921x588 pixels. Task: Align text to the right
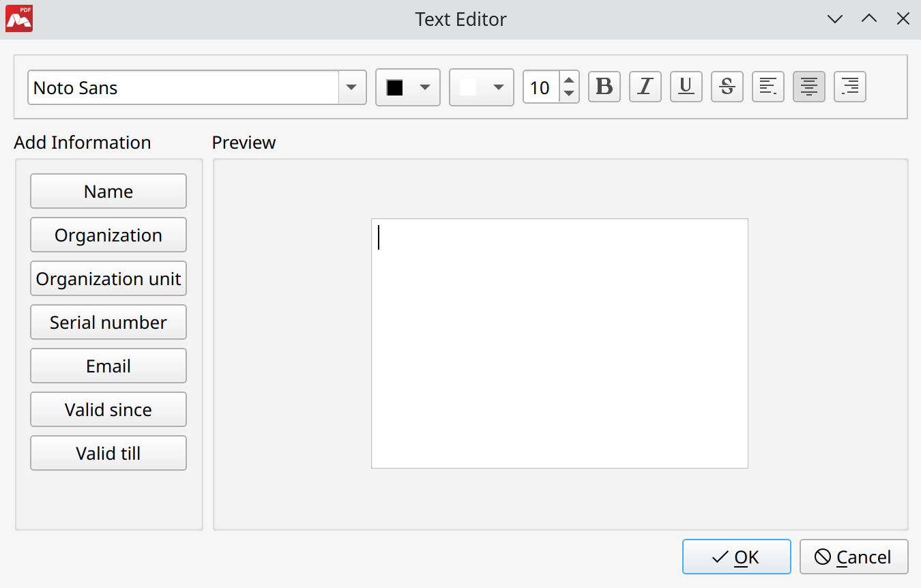point(849,87)
